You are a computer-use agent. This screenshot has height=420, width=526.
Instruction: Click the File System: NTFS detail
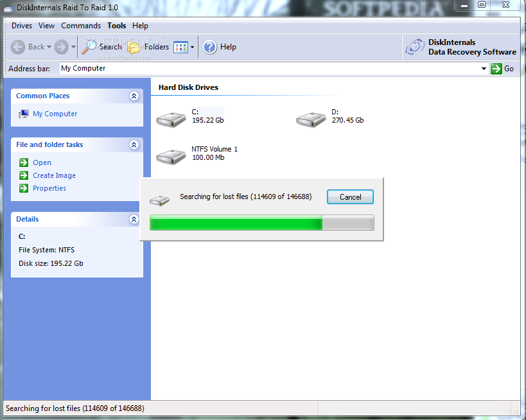pyautogui.click(x=47, y=250)
